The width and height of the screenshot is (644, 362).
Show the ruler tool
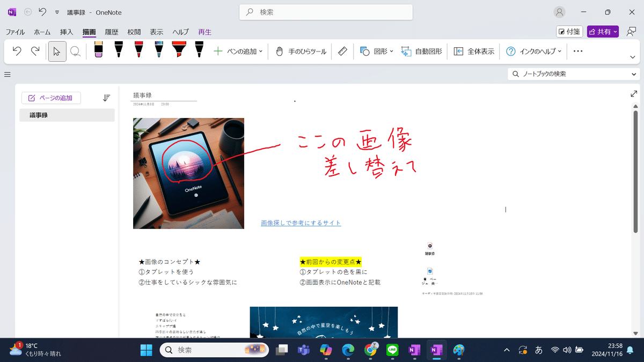point(343,51)
